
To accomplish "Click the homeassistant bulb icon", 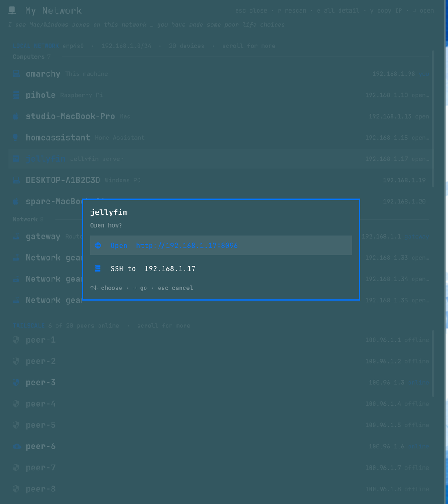I will pyautogui.click(x=15, y=138).
